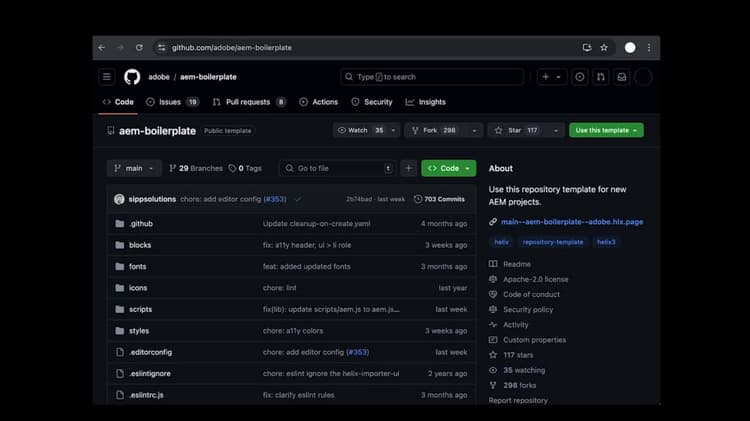Open the .github folder
750x421 pixels.
pos(141,223)
